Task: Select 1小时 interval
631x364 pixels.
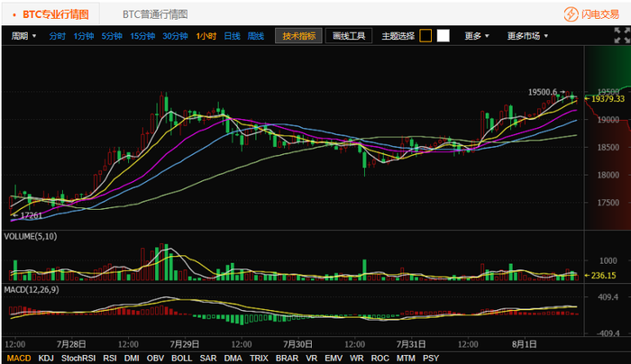Action: (x=206, y=36)
